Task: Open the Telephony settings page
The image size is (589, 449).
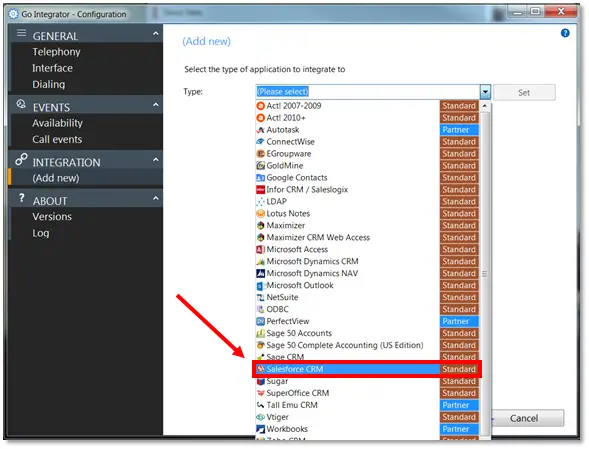Action: [x=56, y=52]
